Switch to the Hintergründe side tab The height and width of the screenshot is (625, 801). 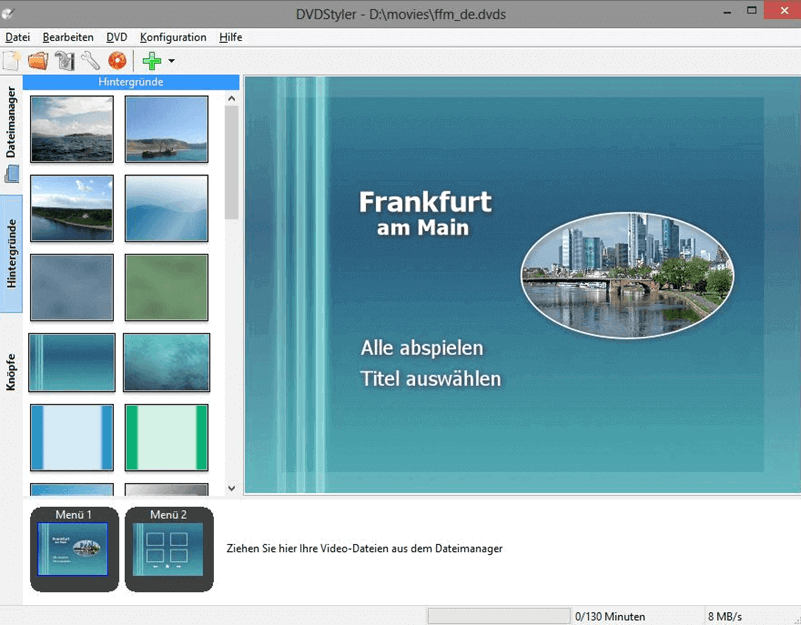click(11, 253)
